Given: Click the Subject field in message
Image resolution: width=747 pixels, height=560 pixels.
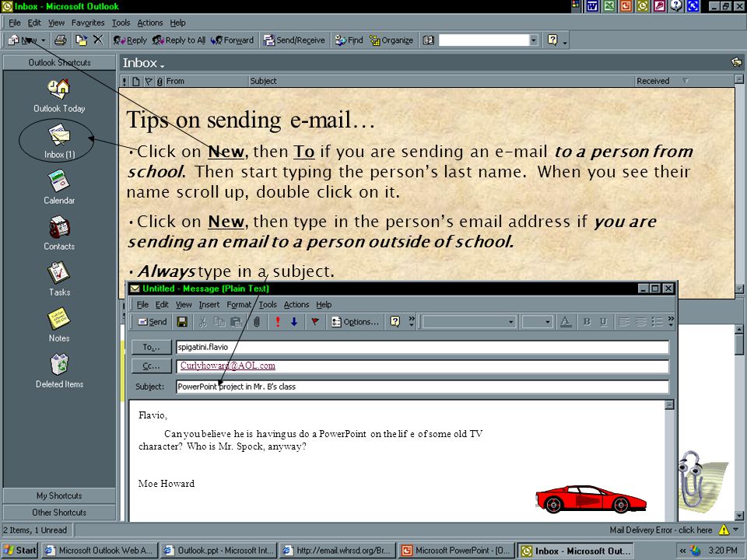Looking at the screenshot, I should click(422, 387).
